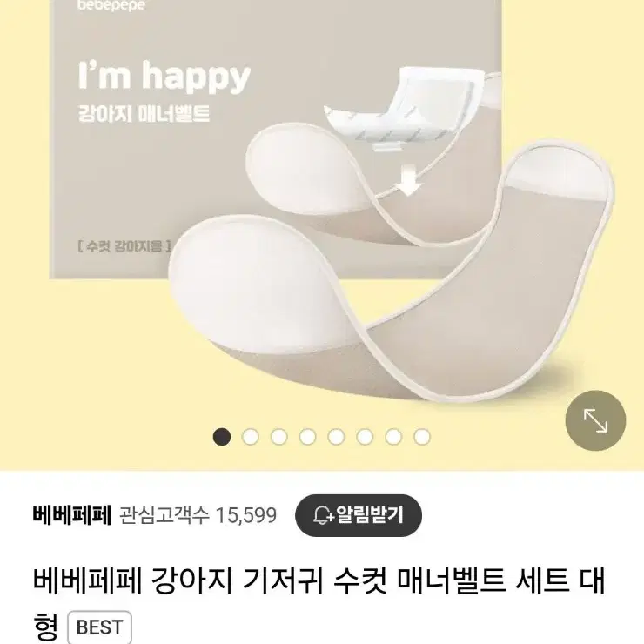Open the 베베페페 store name link
The width and height of the screenshot is (644, 644).
click(72, 515)
